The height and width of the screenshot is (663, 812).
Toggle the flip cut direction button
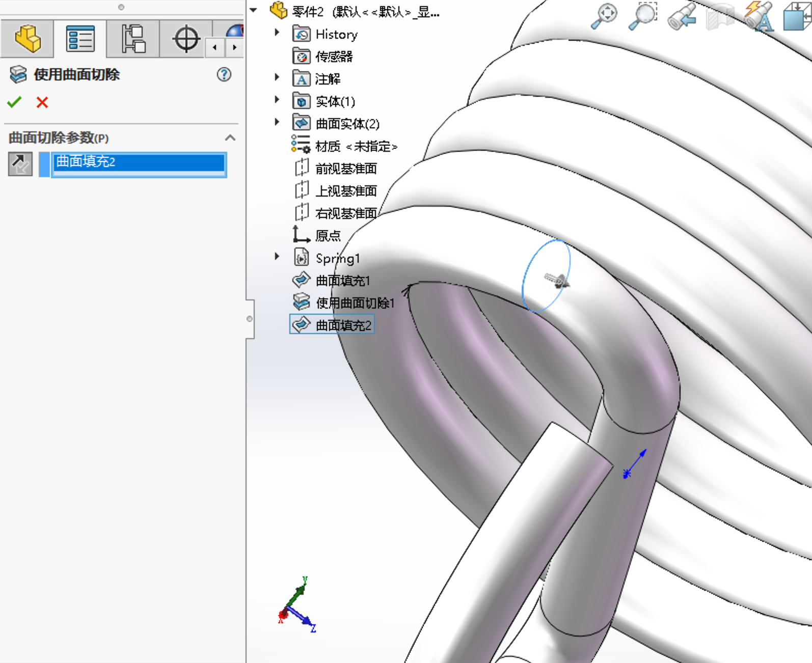[20, 164]
